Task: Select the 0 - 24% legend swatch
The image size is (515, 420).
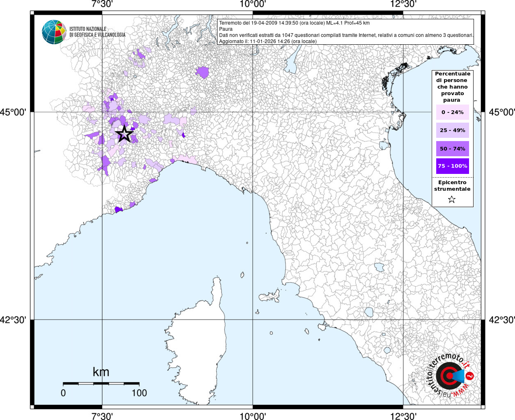Action: pos(452,112)
